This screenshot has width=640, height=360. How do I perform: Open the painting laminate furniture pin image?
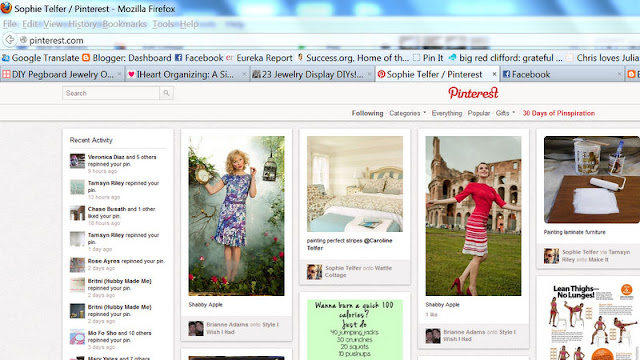(592, 180)
